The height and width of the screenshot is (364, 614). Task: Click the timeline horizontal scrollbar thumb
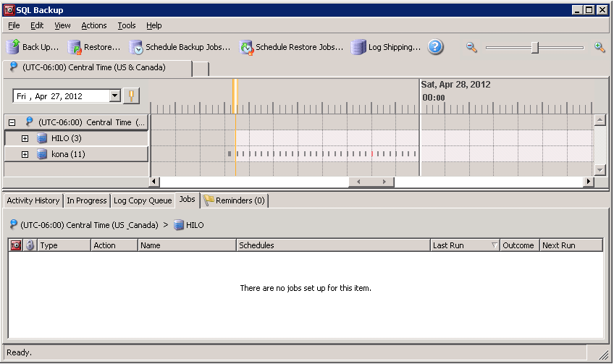click(371, 182)
